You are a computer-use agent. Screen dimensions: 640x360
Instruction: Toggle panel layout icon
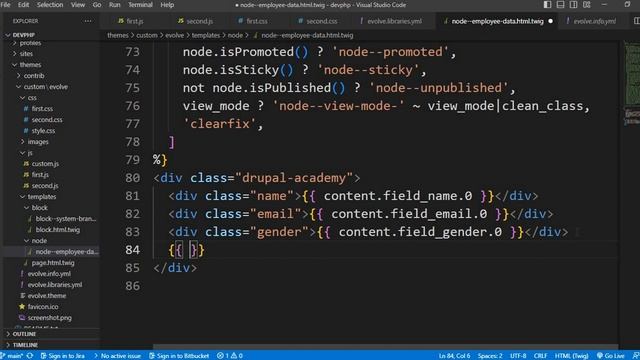(560, 4)
